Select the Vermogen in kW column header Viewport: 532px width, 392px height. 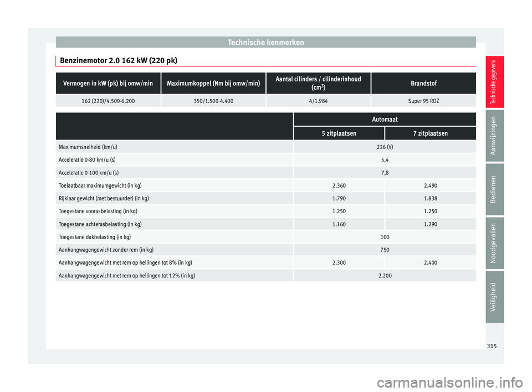coord(108,83)
